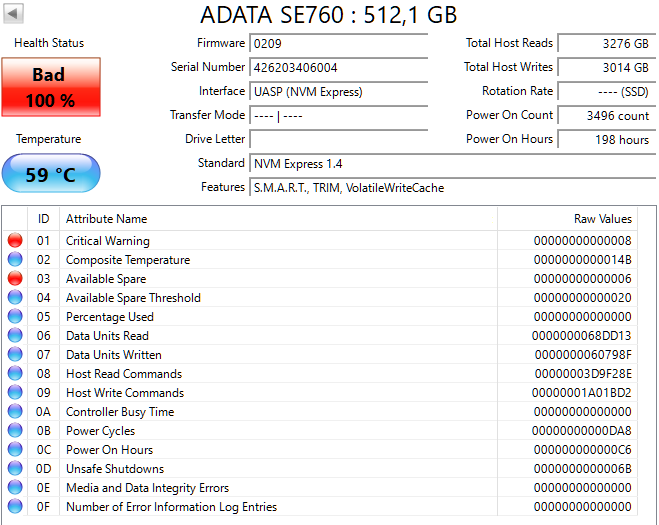
Task: Select the Media and Data Integrity Errors icon
Action: pyautogui.click(x=15, y=487)
